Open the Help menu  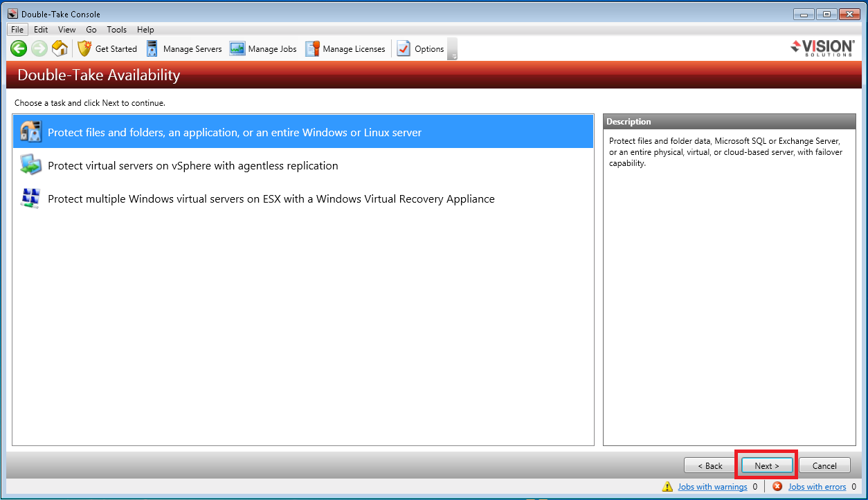pos(145,30)
